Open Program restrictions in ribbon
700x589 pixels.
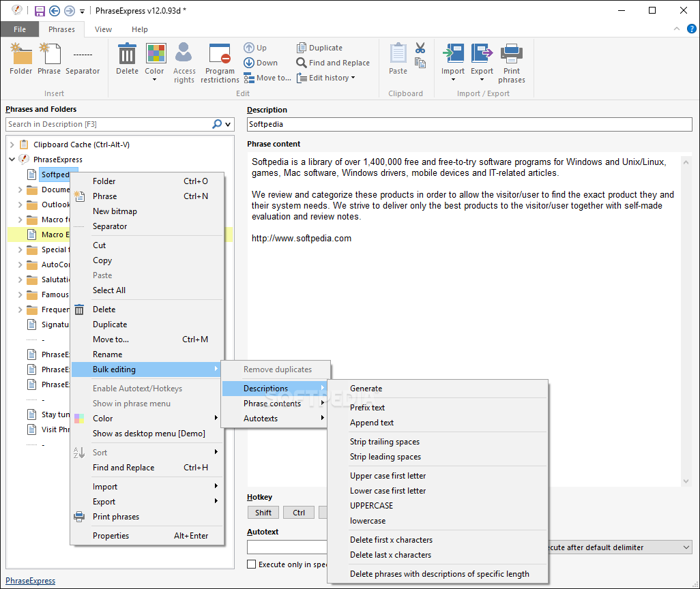[220, 63]
